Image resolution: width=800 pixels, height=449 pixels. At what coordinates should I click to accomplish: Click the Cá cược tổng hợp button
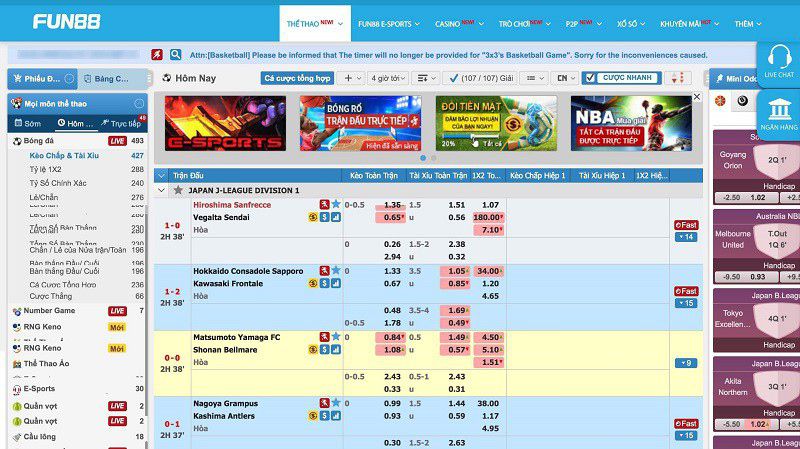tap(297, 78)
